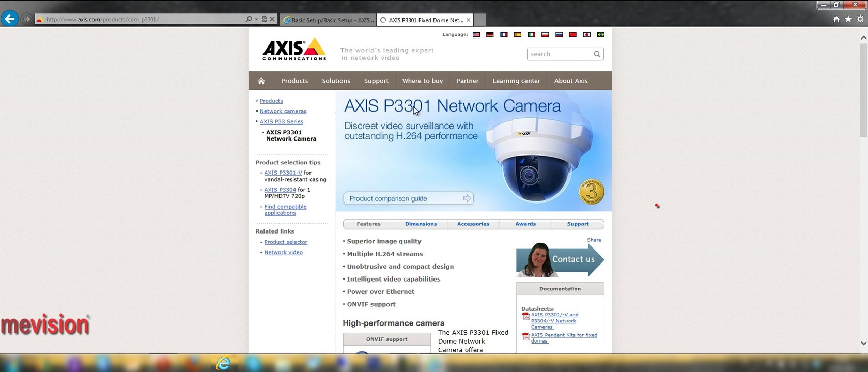Open the Product selector link
This screenshot has height=372, width=868.
click(286, 242)
